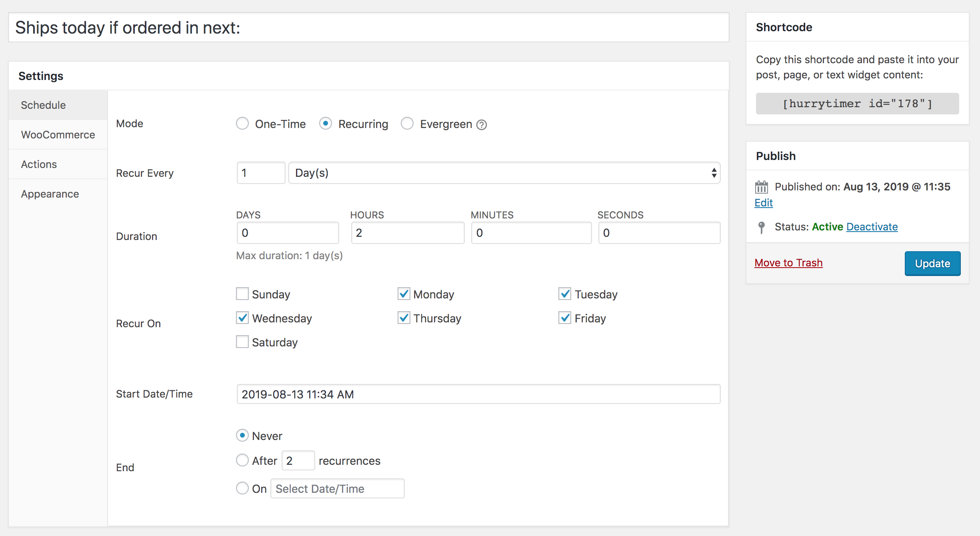This screenshot has height=536, width=980.
Task: Choose One-Time mode
Action: 242,124
